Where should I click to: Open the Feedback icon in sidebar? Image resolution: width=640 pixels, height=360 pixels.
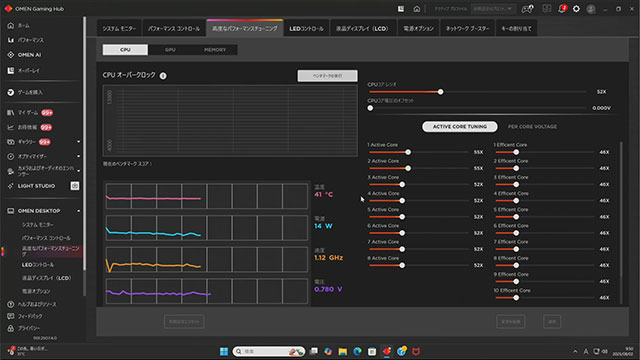(x=11, y=316)
